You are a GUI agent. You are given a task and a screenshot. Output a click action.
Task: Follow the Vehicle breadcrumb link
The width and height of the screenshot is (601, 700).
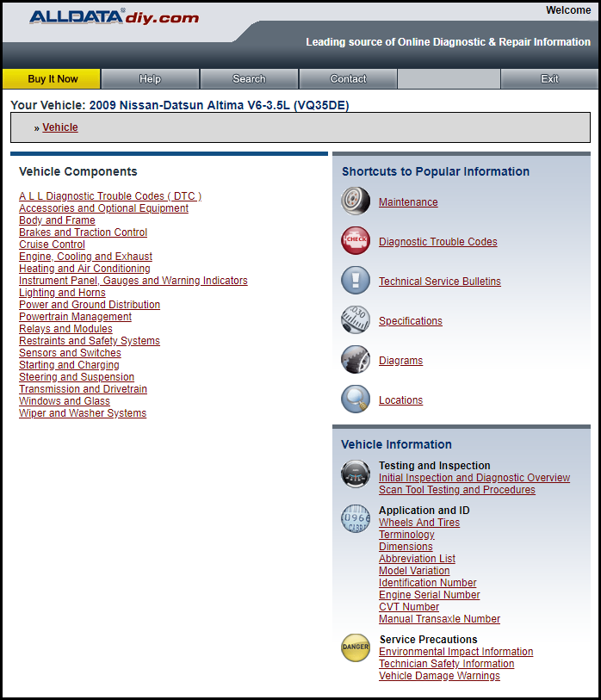coord(60,127)
